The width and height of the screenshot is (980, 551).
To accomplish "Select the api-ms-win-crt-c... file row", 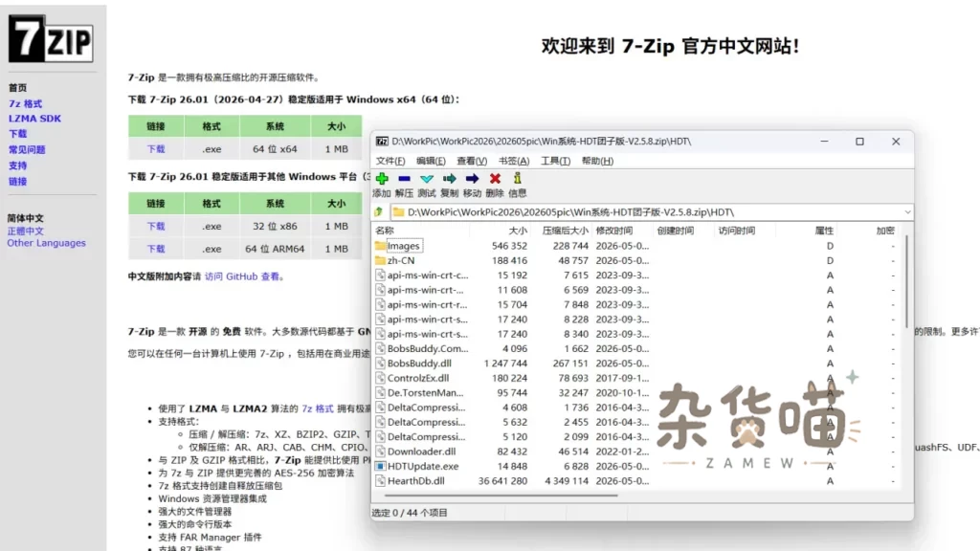I will pos(636,275).
